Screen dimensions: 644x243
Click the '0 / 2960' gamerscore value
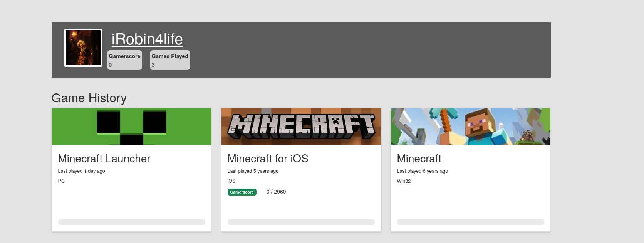pyautogui.click(x=276, y=192)
